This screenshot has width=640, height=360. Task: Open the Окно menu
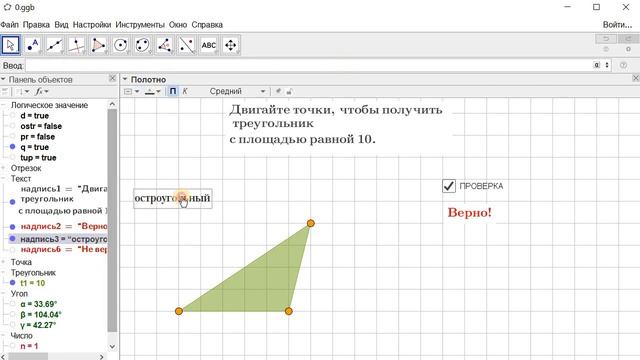[x=178, y=24]
